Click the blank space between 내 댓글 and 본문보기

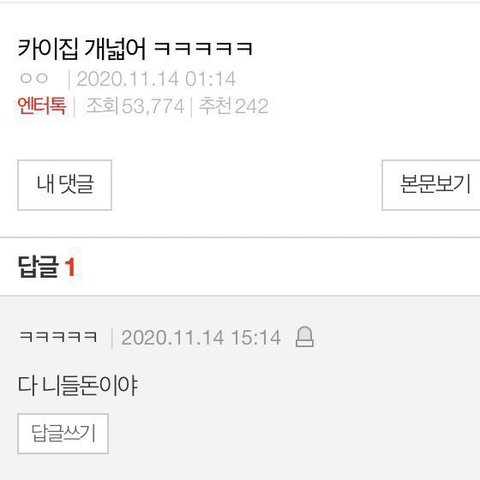(x=247, y=185)
